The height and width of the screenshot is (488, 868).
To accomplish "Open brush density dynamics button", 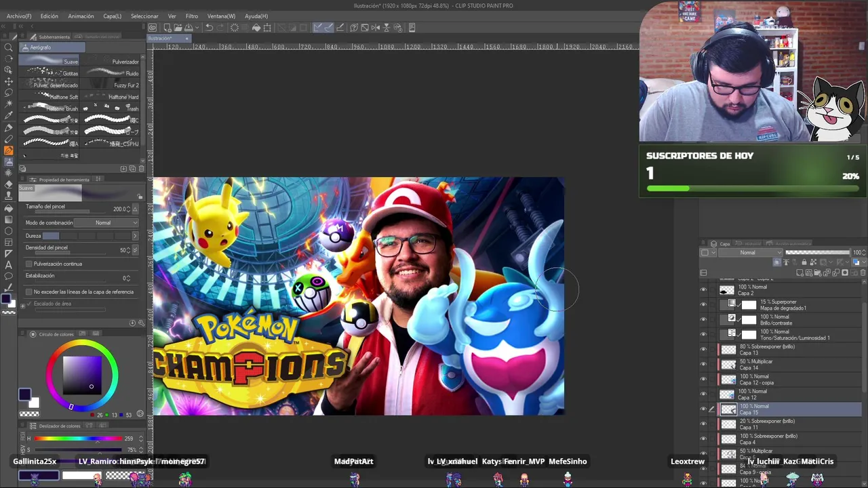I will coord(135,250).
